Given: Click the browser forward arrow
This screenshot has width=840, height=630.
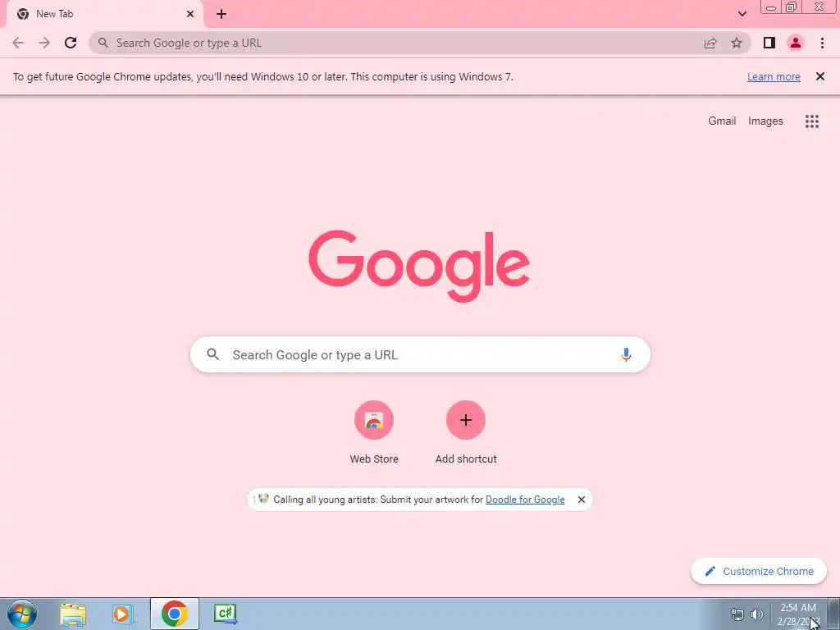Looking at the screenshot, I should pos(44,43).
